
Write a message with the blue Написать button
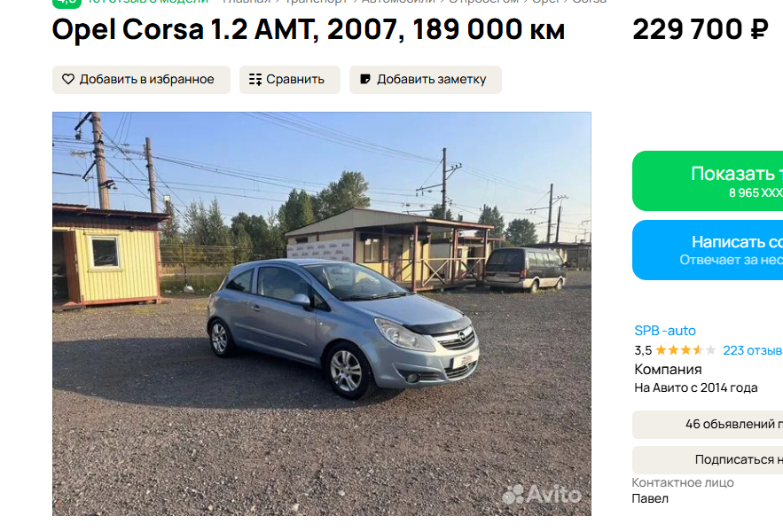[708, 250]
